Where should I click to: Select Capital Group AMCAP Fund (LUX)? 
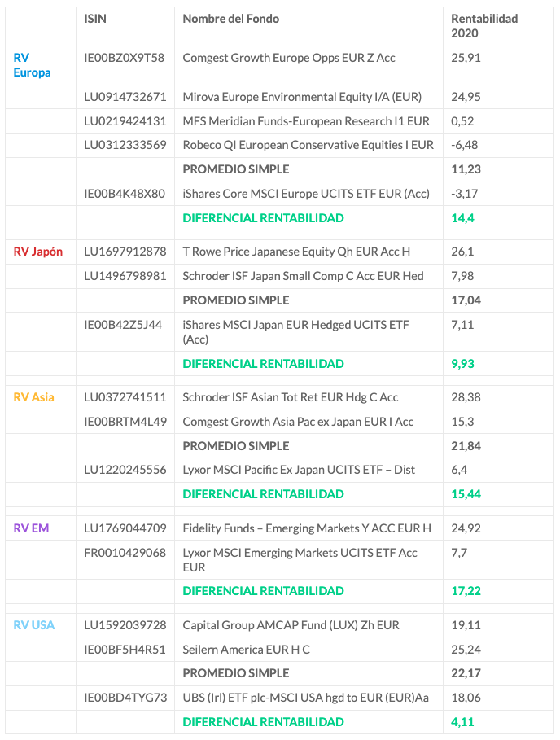coord(291,625)
